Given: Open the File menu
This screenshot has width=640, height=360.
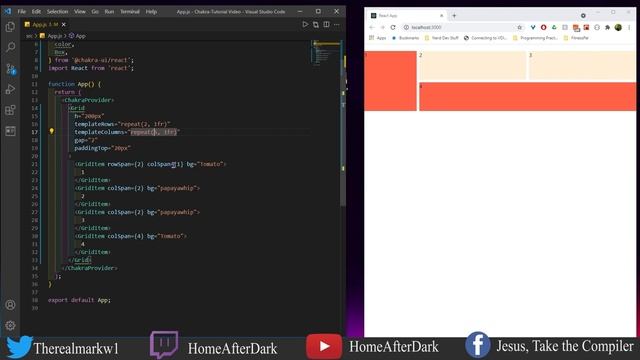Looking at the screenshot, I should (22, 11).
